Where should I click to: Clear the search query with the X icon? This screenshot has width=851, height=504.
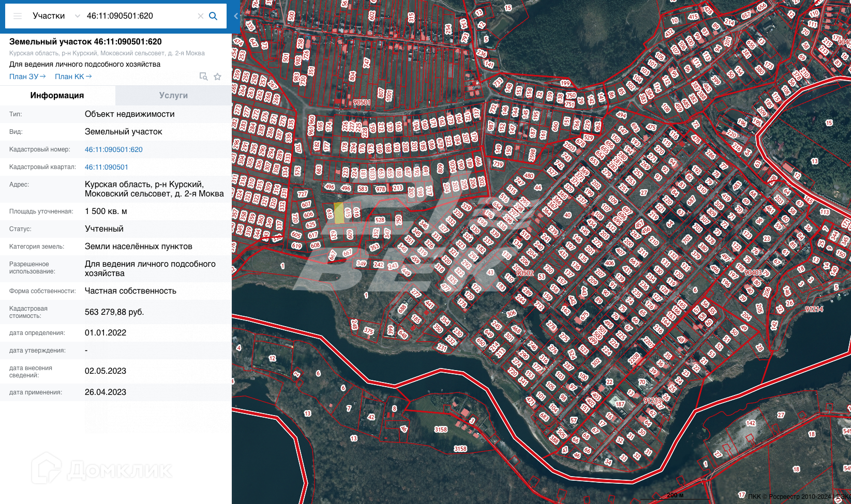(x=201, y=16)
